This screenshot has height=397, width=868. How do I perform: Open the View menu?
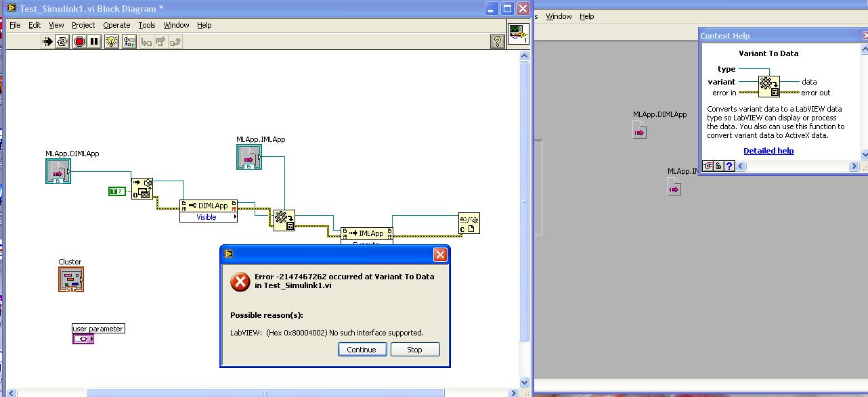click(x=56, y=25)
